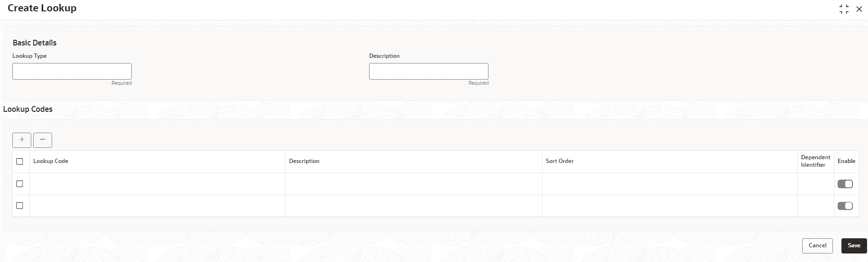Save the new lookup
868x262 pixels.
pyautogui.click(x=854, y=245)
